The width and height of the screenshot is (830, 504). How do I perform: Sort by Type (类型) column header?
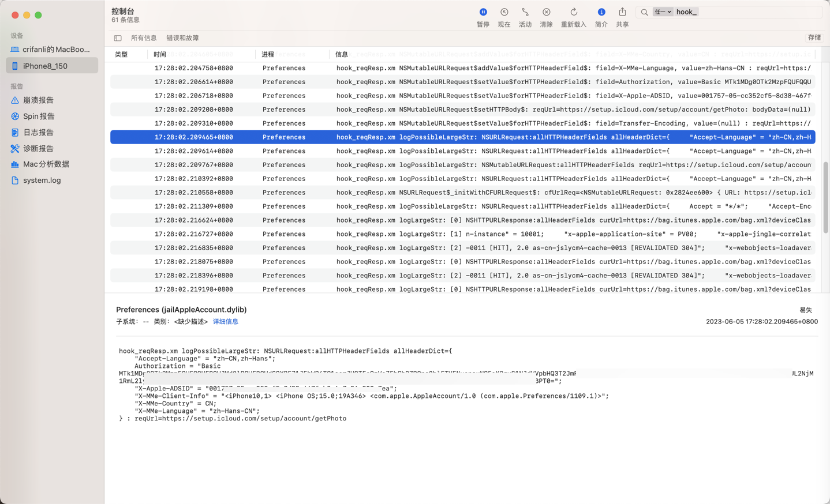point(121,54)
